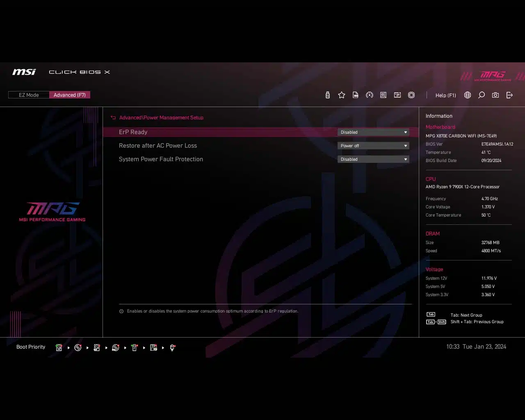Select the third Boot Priority device icon
525x420 pixels.
[x=97, y=348]
